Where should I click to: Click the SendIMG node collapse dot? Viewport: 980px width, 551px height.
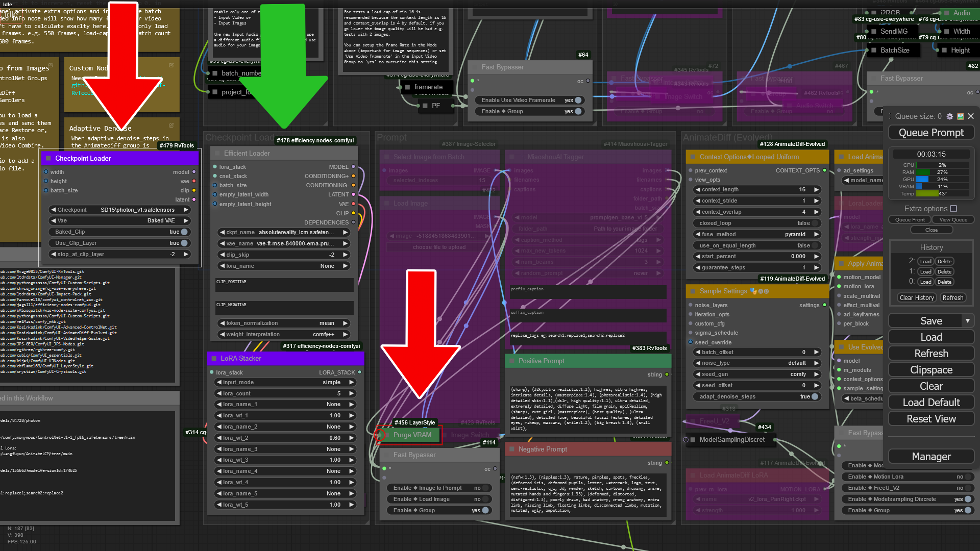point(873,32)
